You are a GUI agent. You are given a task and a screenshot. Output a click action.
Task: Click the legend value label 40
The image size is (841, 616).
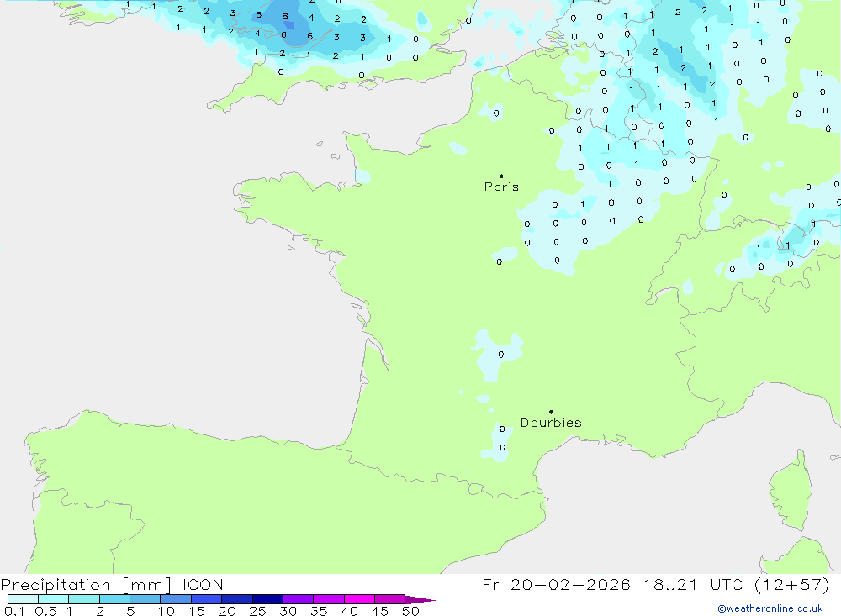coord(350,611)
